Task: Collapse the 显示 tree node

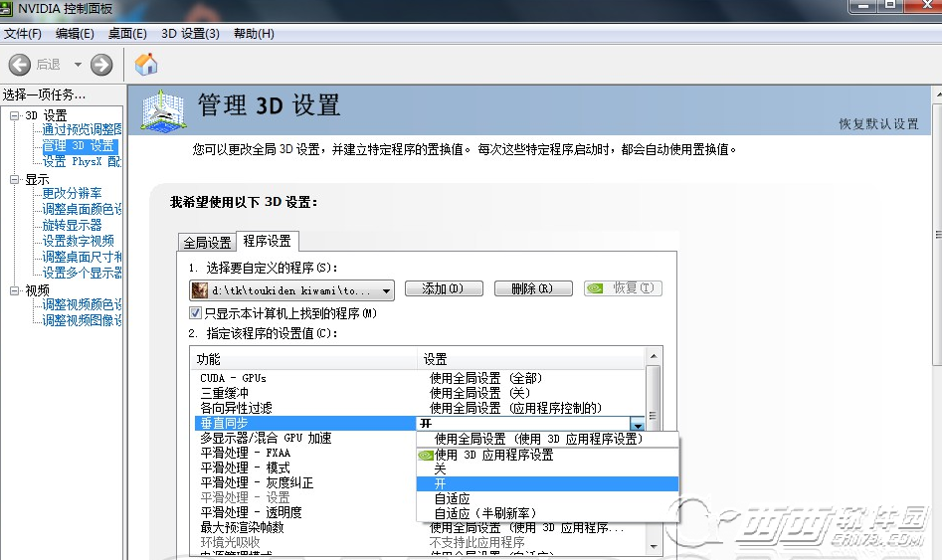Action: (x=14, y=179)
